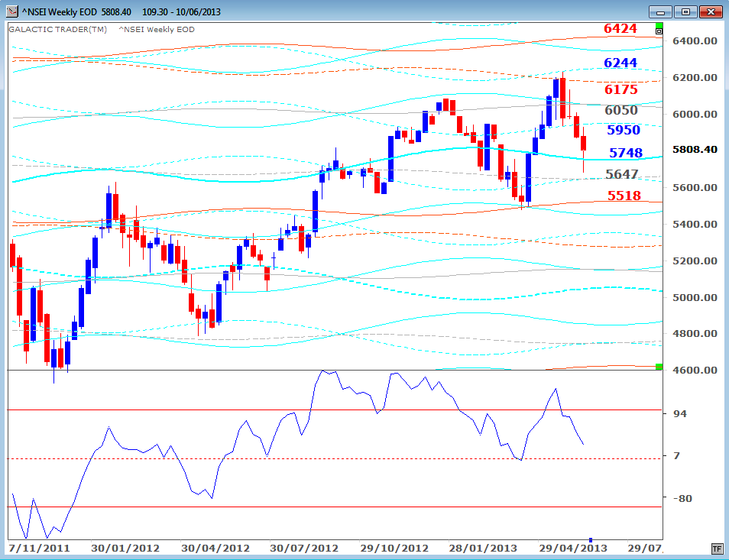Screen dimensions: 729x560
Task: Click the small square icon below green marker
Action: pos(659,31)
